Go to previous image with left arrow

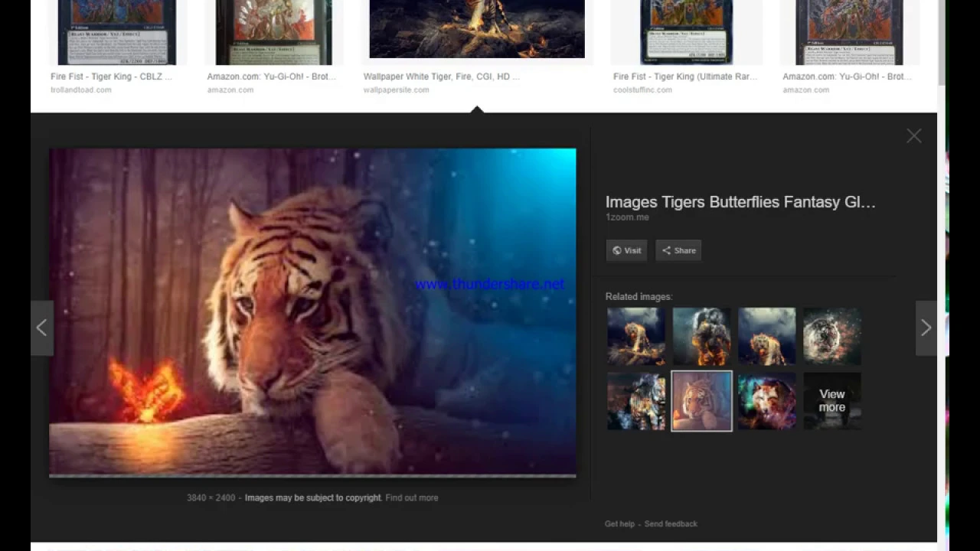[x=42, y=328]
